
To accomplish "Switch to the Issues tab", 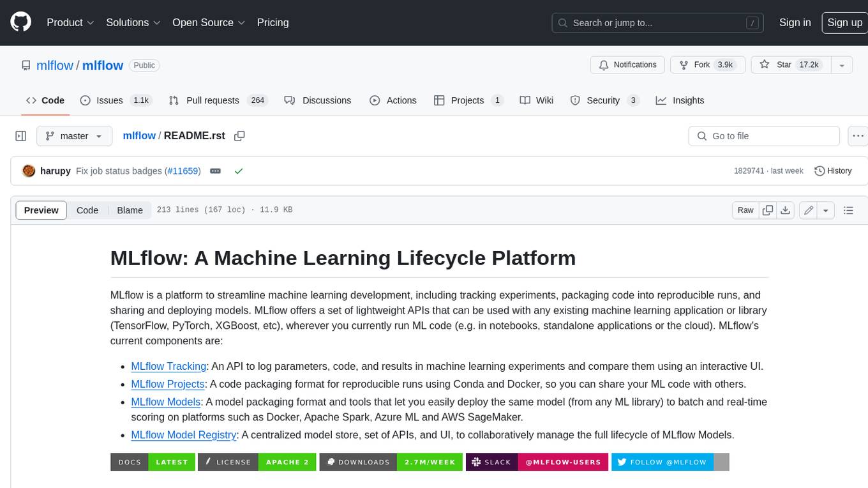I will tap(115, 100).
